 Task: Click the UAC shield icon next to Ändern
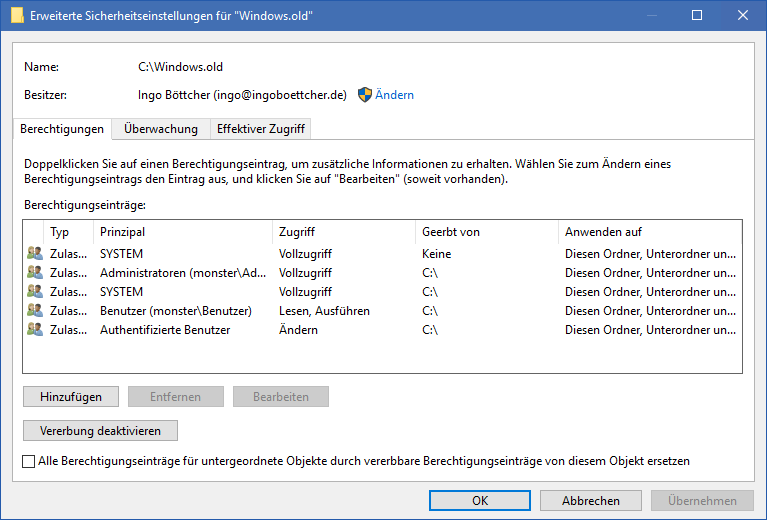364,95
